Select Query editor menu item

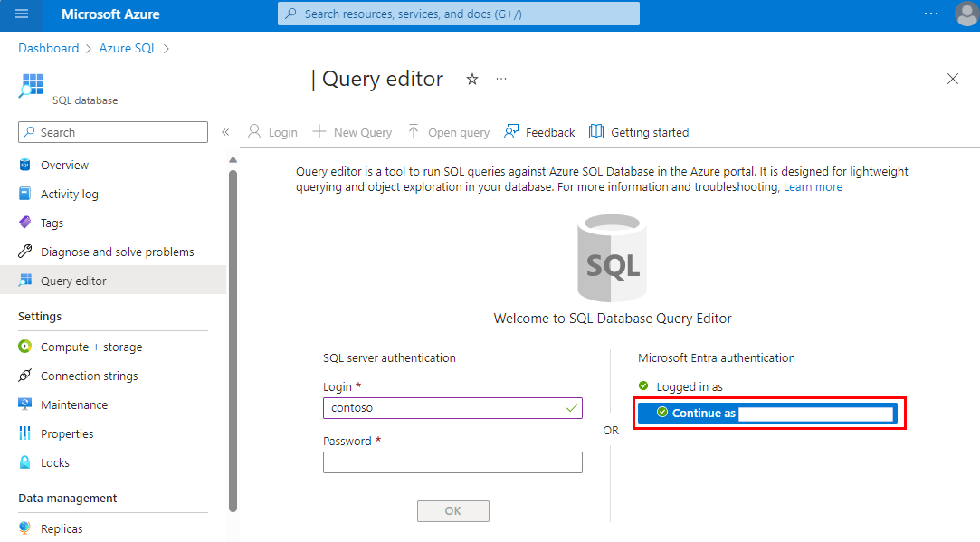pyautogui.click(x=113, y=281)
